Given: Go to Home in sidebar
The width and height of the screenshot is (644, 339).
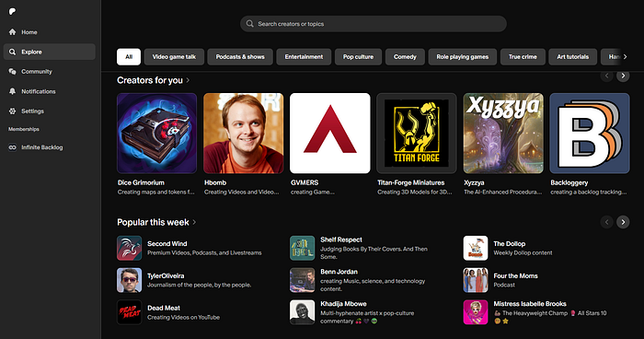Looking at the screenshot, I should click(50, 32).
